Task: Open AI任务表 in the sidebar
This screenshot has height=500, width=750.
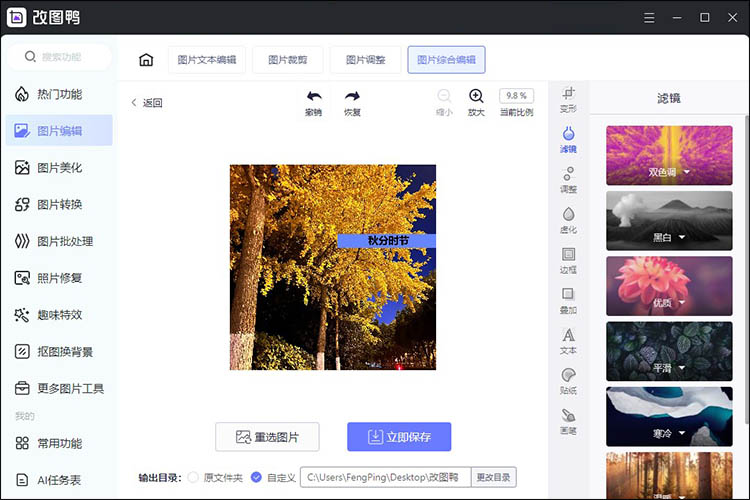Action: (59, 480)
